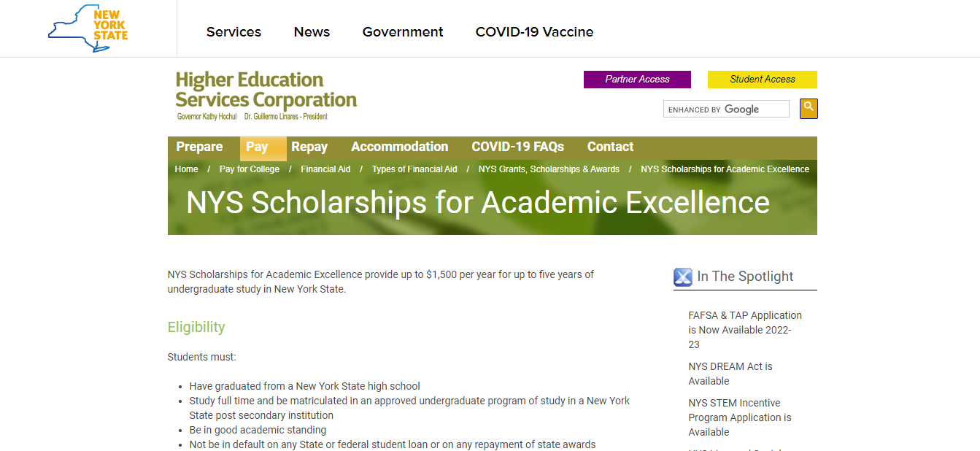Open the Services menu
The width and height of the screenshot is (980, 451).
tap(234, 32)
